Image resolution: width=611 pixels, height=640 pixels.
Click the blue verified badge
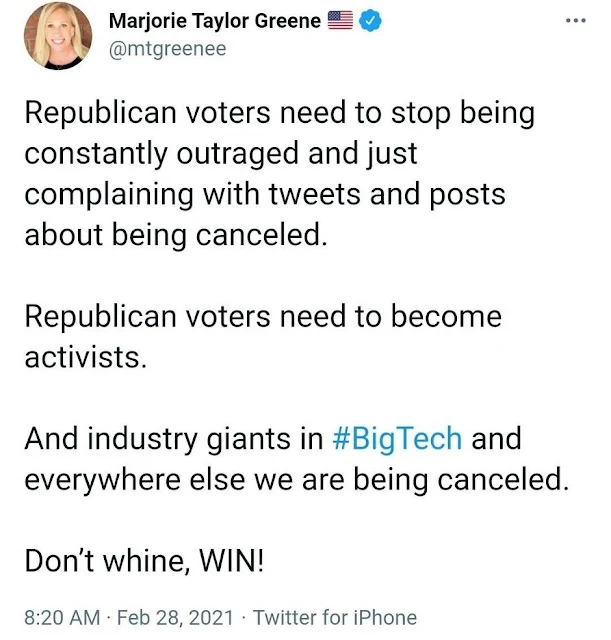pos(370,21)
